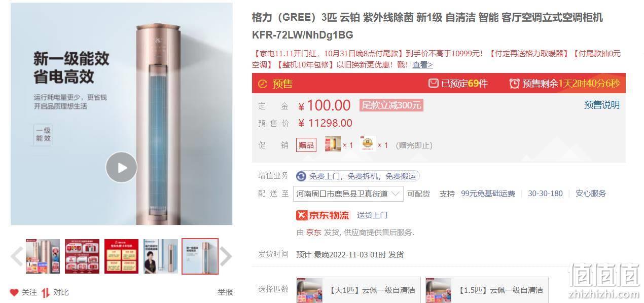Image resolution: width=644 pixels, height=303 pixels.
Task: Open the delivery address dropdown
Action: tap(349, 194)
